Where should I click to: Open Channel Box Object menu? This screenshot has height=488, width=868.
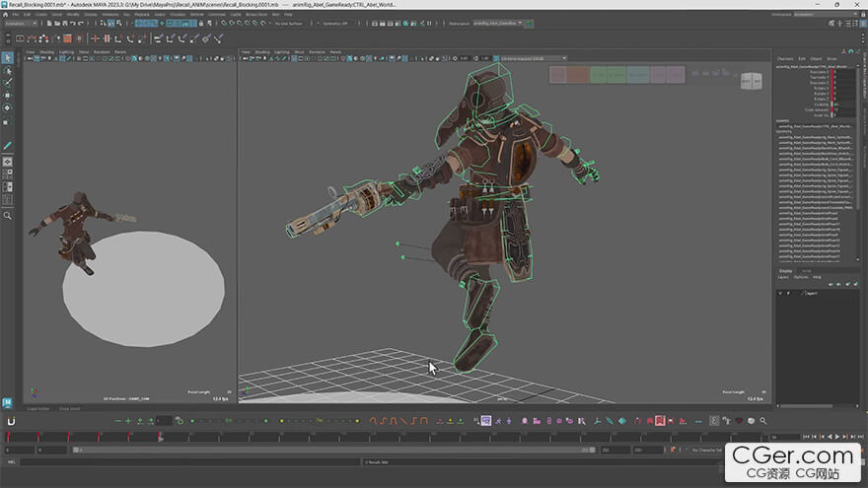pyautogui.click(x=816, y=58)
